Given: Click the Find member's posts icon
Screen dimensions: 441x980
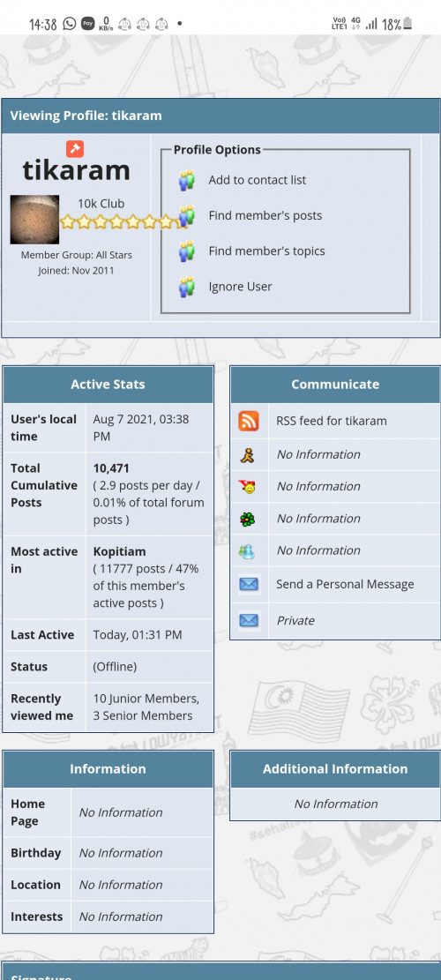Looking at the screenshot, I should tap(186, 215).
